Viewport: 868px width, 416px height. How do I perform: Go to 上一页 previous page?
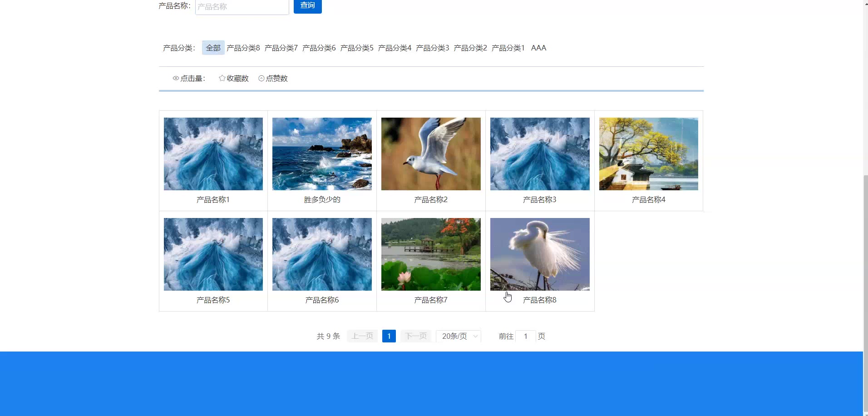[362, 336]
